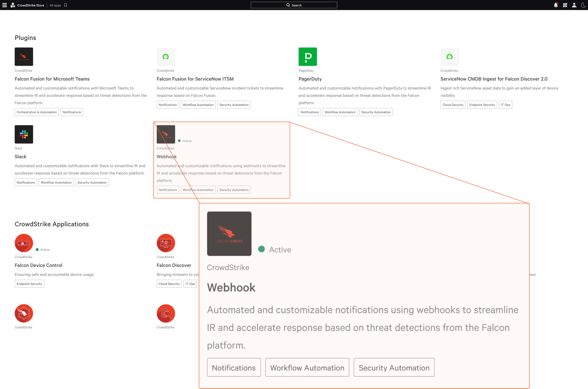The height and width of the screenshot is (389, 588).
Task: Open the user profile icon
Action: tap(574, 5)
